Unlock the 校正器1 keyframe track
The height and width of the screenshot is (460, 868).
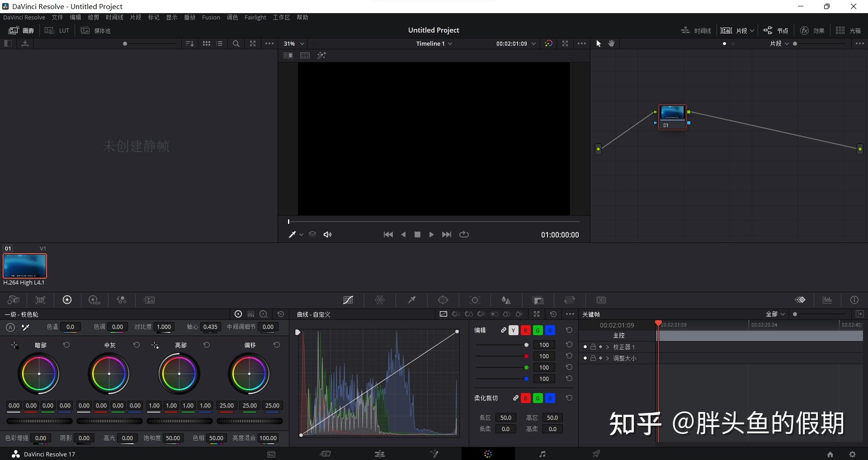tap(592, 346)
